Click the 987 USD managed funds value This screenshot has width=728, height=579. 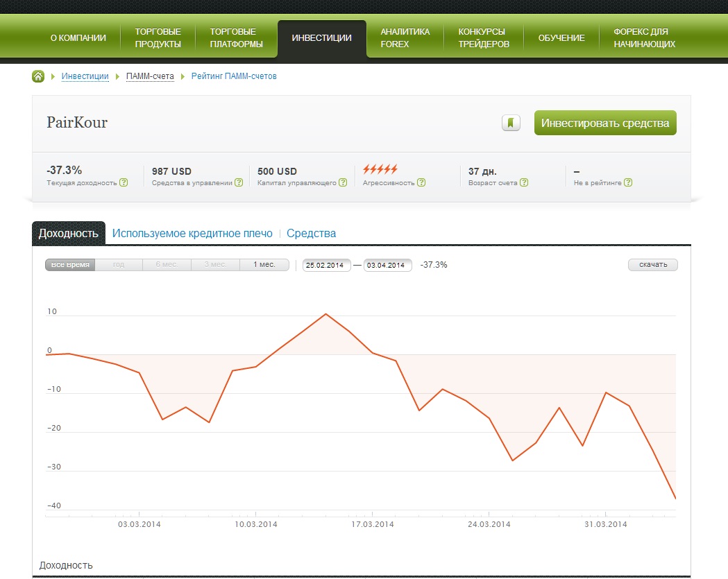pyautogui.click(x=171, y=171)
